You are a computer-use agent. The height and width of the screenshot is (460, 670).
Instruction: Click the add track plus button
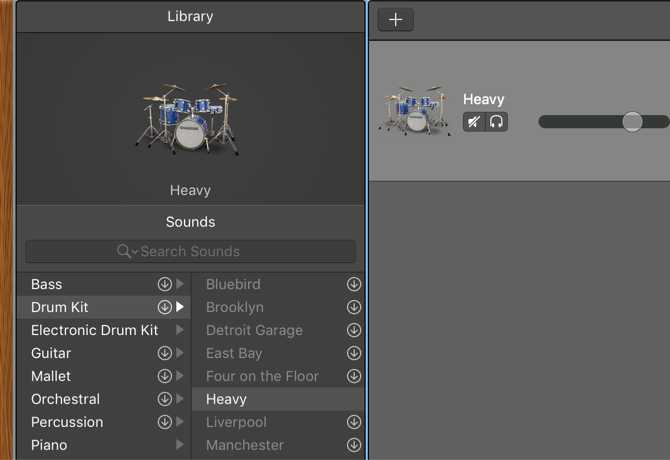(x=395, y=19)
